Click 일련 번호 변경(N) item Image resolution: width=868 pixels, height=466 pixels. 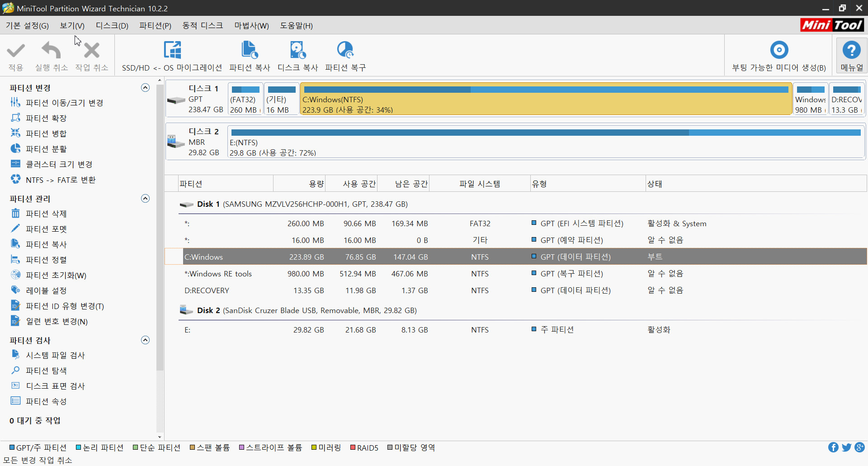pyautogui.click(x=49, y=321)
